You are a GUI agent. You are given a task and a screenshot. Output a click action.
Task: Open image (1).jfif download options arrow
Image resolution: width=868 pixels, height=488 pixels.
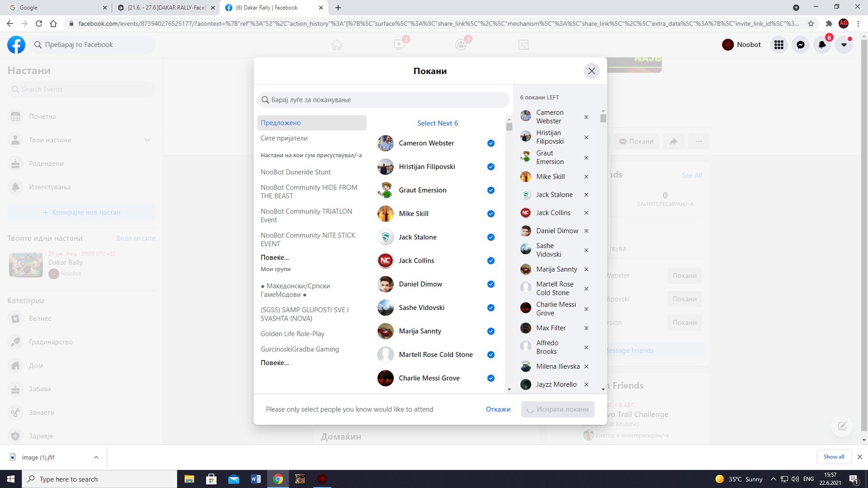pos(96,457)
